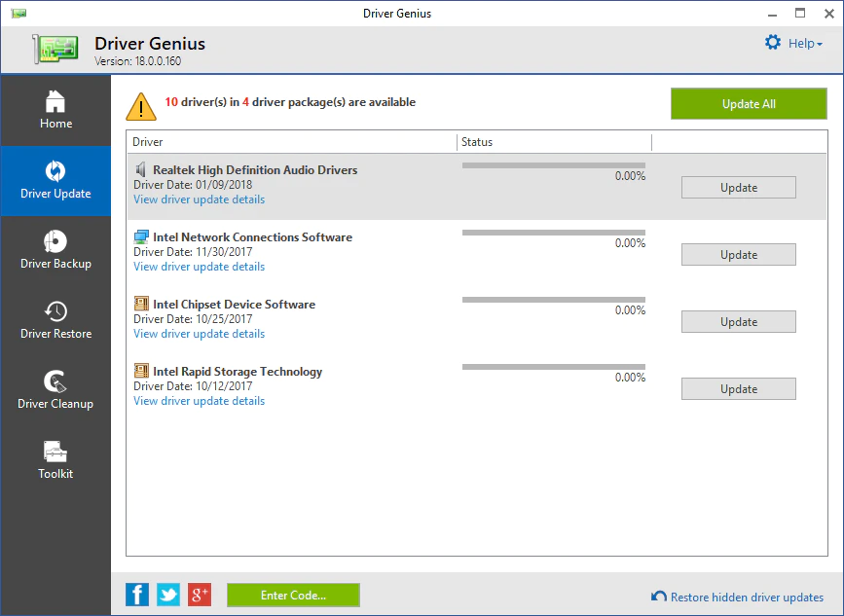Image resolution: width=844 pixels, height=616 pixels.
Task: Click the settings gear icon
Action: pyautogui.click(x=773, y=43)
